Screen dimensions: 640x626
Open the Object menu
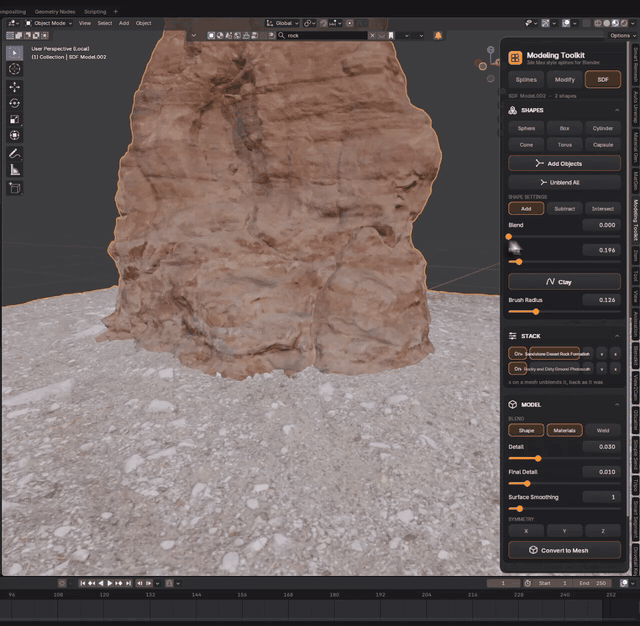pos(143,23)
